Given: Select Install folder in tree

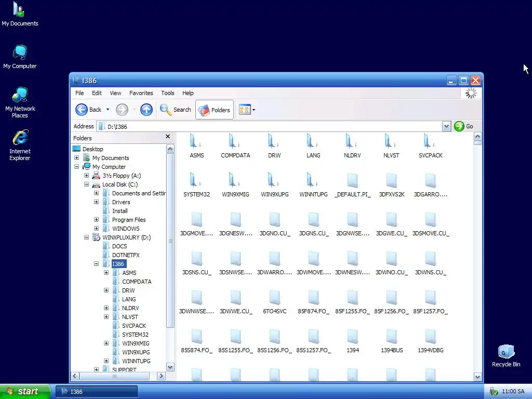Looking at the screenshot, I should pyautogui.click(x=120, y=211).
